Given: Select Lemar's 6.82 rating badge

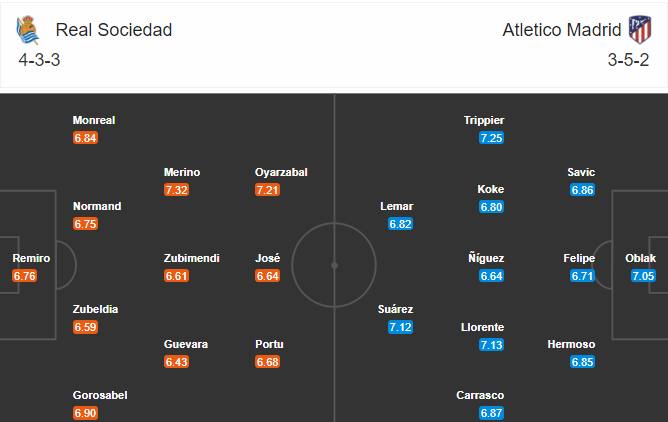Looking at the screenshot, I should click(x=400, y=224).
